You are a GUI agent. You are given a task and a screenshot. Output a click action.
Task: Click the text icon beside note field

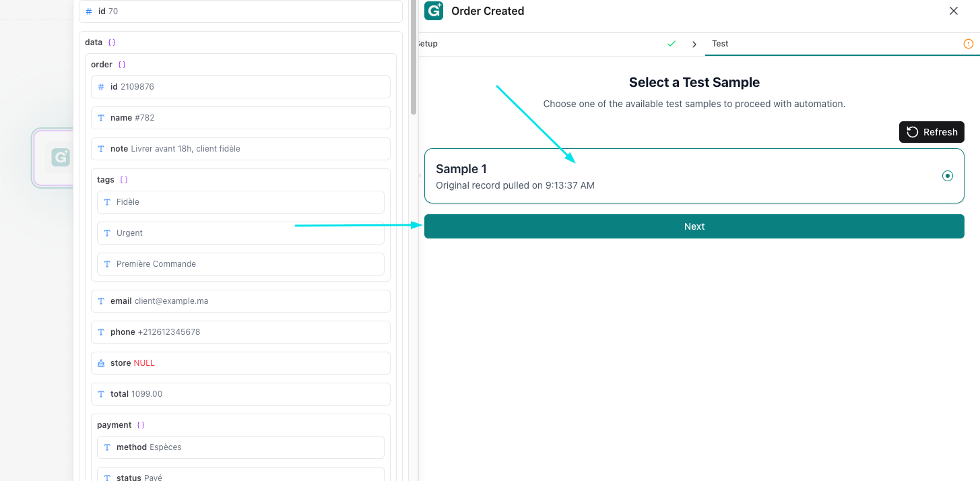tap(101, 149)
